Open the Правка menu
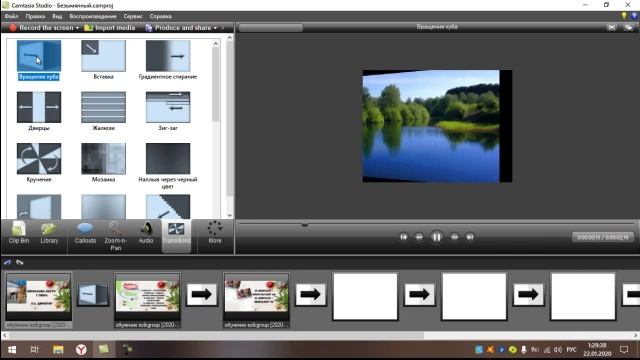This screenshot has width=640, height=360. click(35, 16)
